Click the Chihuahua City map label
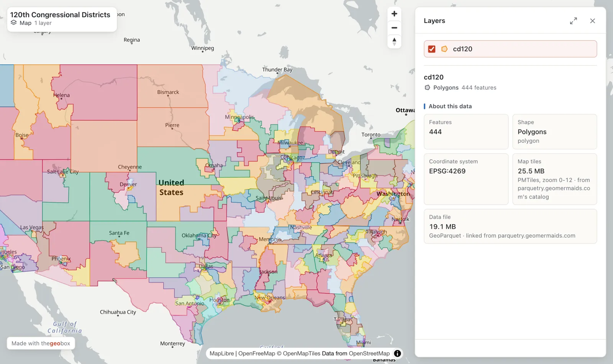 coord(118,312)
